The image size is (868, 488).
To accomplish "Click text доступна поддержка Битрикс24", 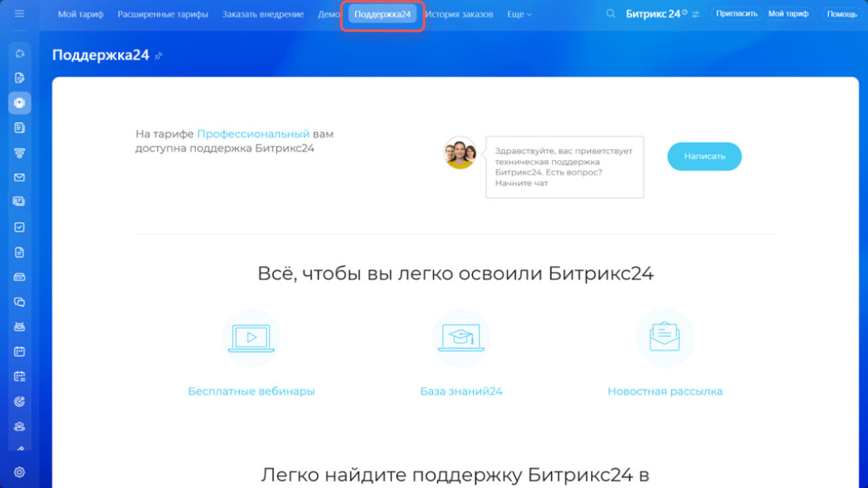I will point(224,148).
